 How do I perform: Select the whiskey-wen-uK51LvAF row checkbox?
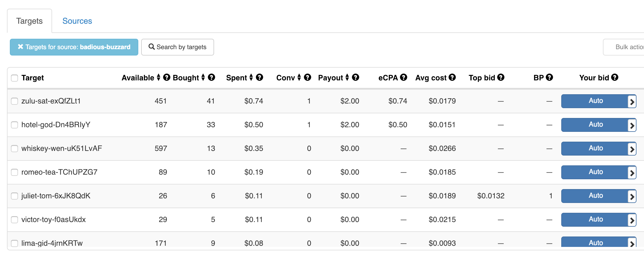14,149
